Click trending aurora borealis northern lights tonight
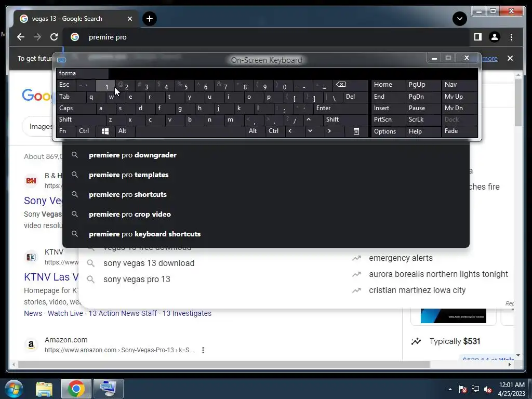The height and width of the screenshot is (399, 532). (x=438, y=274)
